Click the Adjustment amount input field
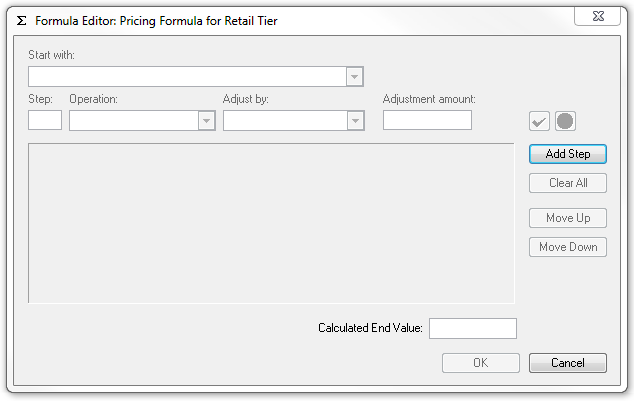This screenshot has height=401, width=634. click(x=427, y=120)
